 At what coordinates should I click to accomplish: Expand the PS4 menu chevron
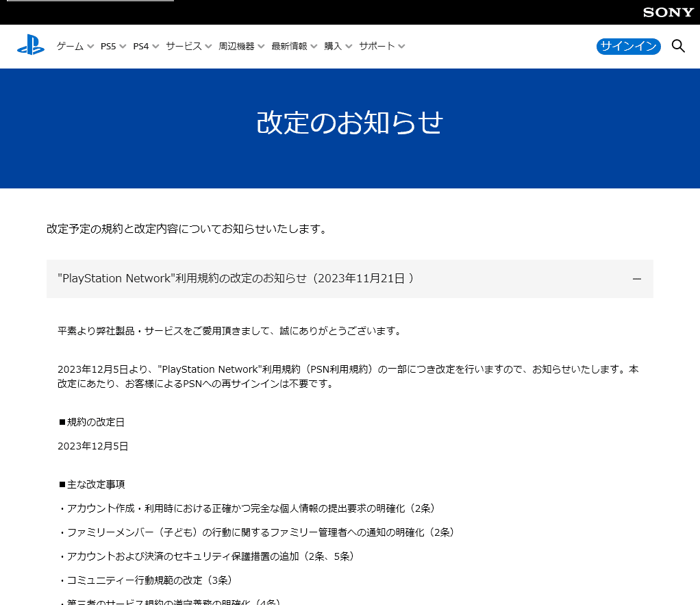155,47
